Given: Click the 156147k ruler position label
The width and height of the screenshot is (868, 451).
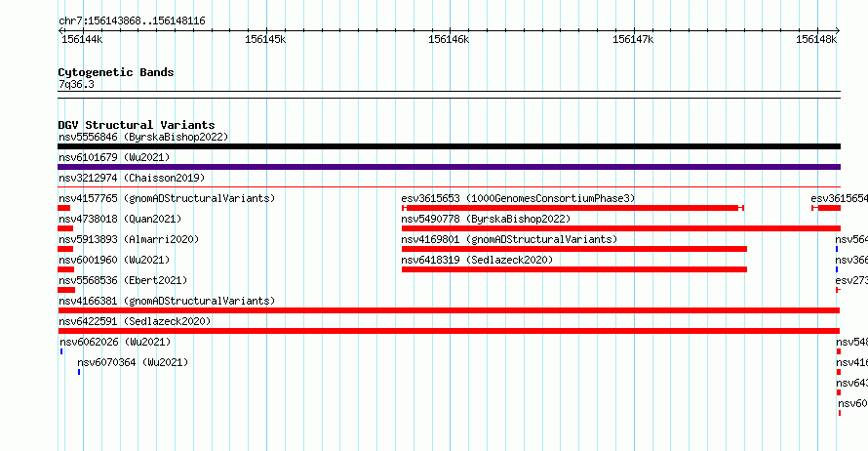Looking at the screenshot, I should (x=633, y=39).
